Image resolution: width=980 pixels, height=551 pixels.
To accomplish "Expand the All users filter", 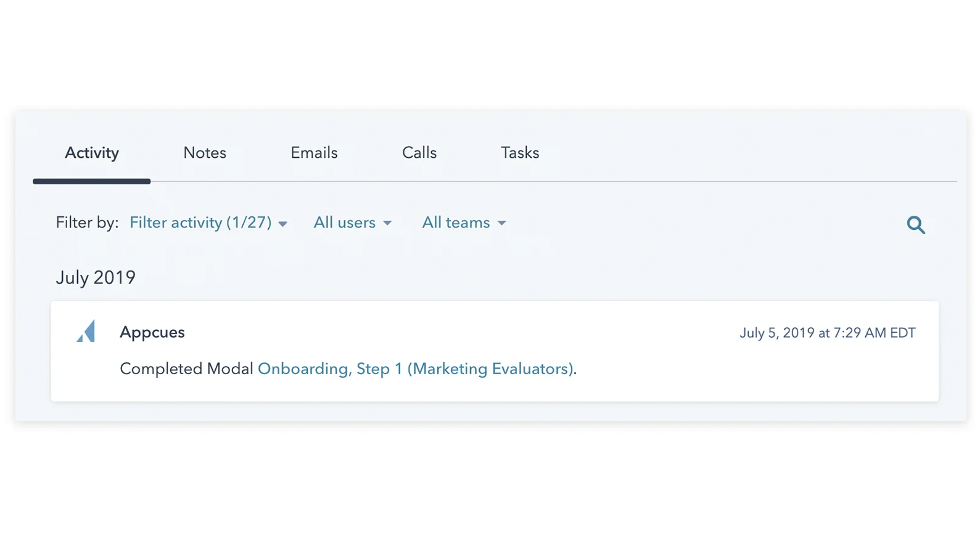I will coord(345,222).
